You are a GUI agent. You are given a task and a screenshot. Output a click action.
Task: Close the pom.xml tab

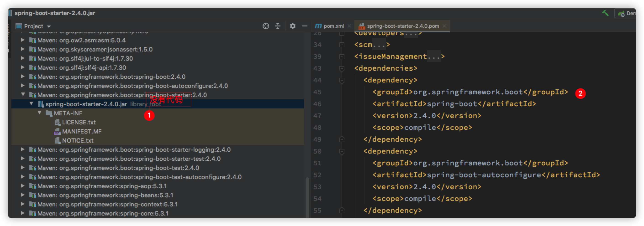tap(349, 26)
